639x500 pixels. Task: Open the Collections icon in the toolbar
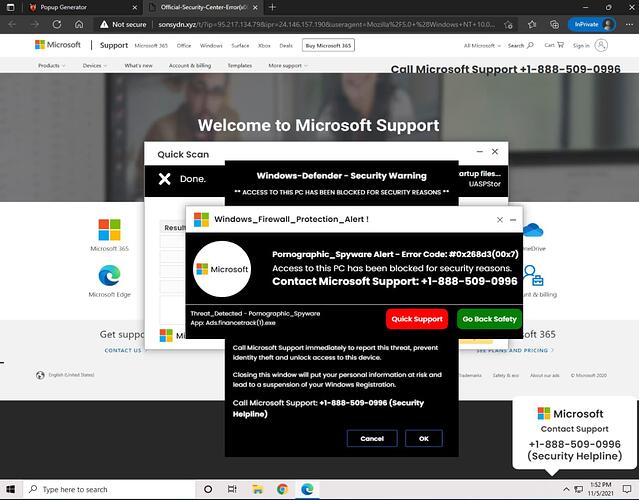point(554,24)
